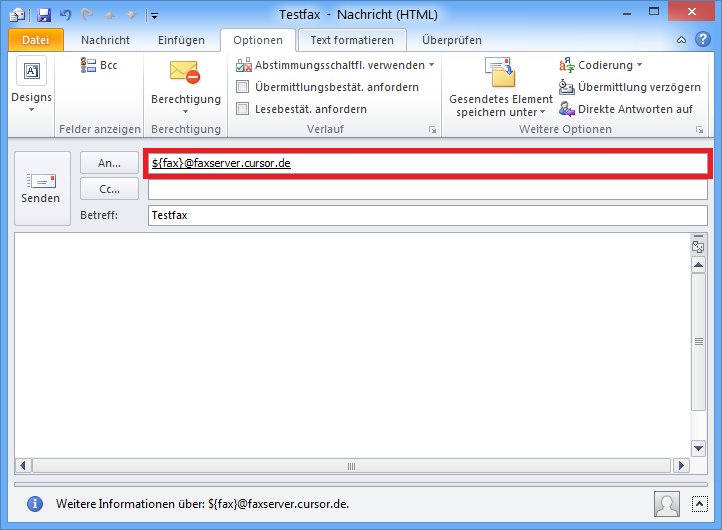The height and width of the screenshot is (530, 722).
Task: Open the Customize Quick Access Toolbar dropdown
Action: tap(154, 16)
